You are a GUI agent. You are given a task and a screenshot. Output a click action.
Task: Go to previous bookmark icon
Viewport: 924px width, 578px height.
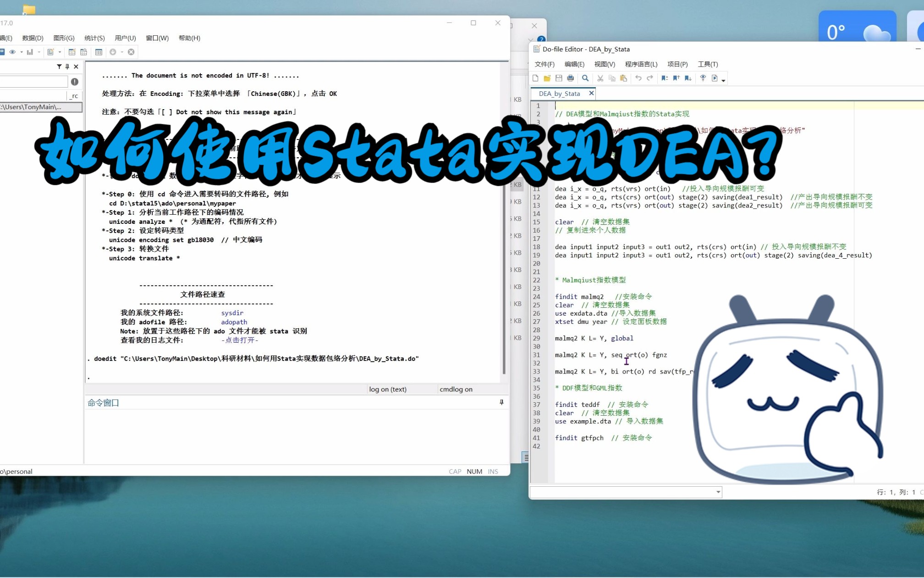(676, 78)
